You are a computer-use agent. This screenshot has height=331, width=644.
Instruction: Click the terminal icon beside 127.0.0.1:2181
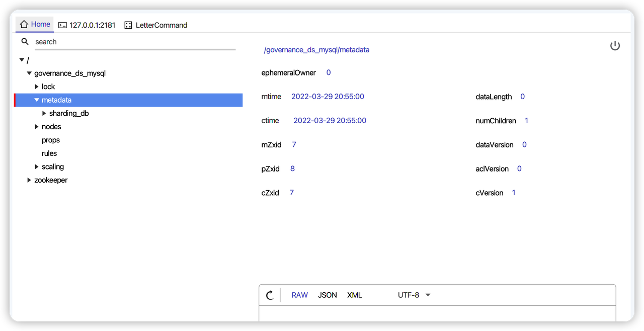coord(62,25)
